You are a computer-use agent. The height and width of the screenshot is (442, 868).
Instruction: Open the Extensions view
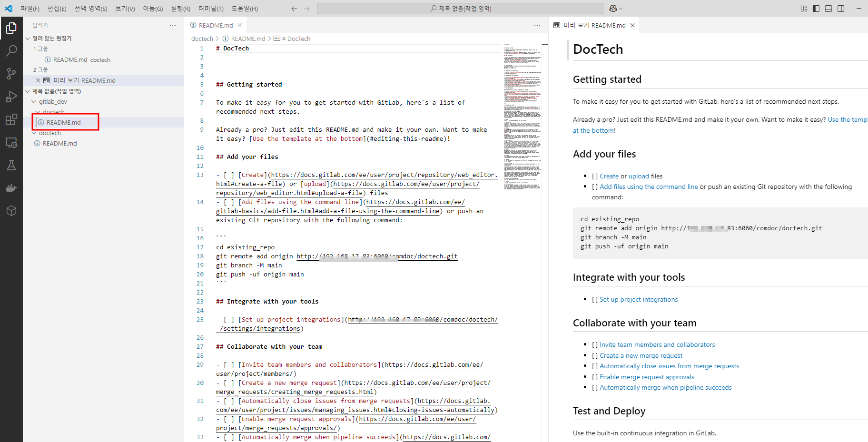[x=11, y=119]
